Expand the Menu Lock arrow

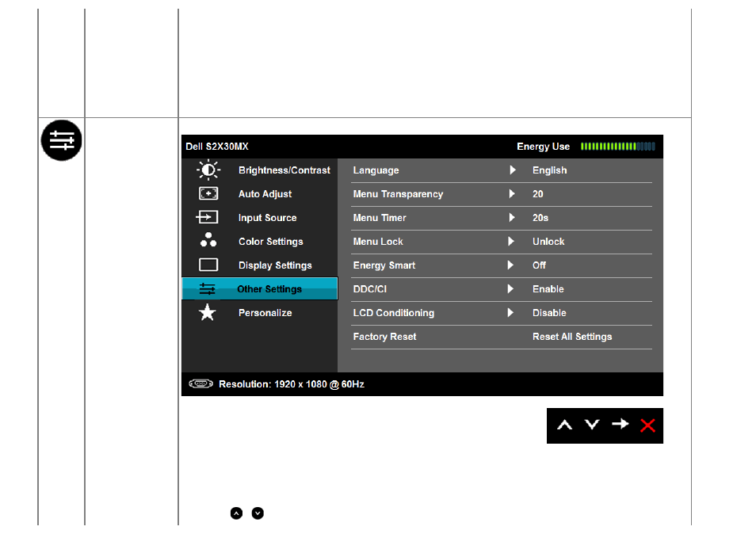(511, 241)
